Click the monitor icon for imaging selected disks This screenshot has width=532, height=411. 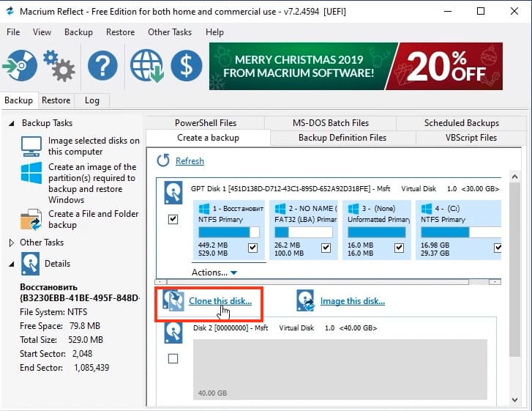(31, 146)
